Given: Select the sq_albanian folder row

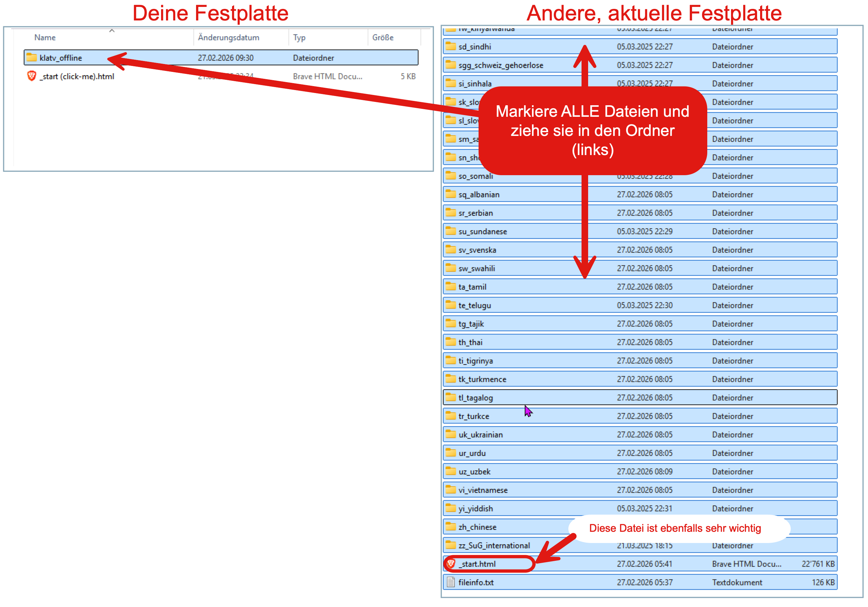Looking at the screenshot, I should click(x=479, y=194).
